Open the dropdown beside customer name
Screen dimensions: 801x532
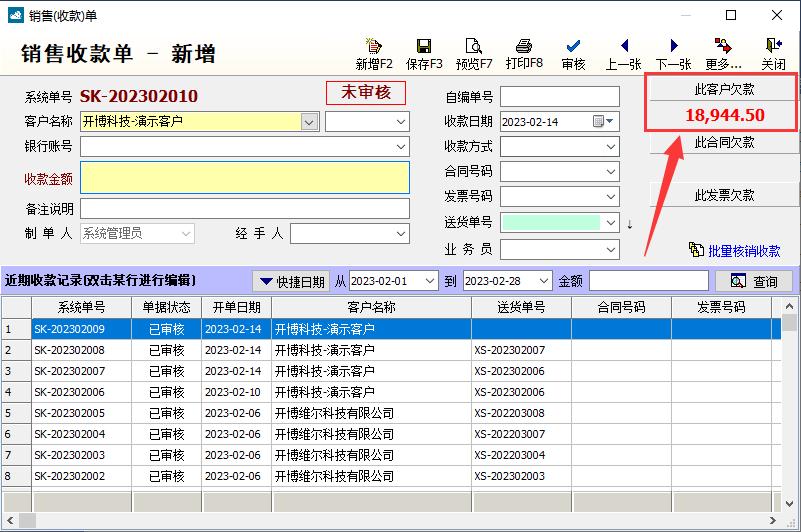coord(400,122)
